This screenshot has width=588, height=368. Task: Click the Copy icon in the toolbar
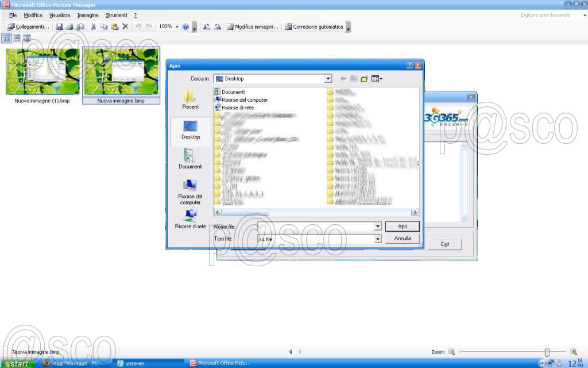pos(104,26)
